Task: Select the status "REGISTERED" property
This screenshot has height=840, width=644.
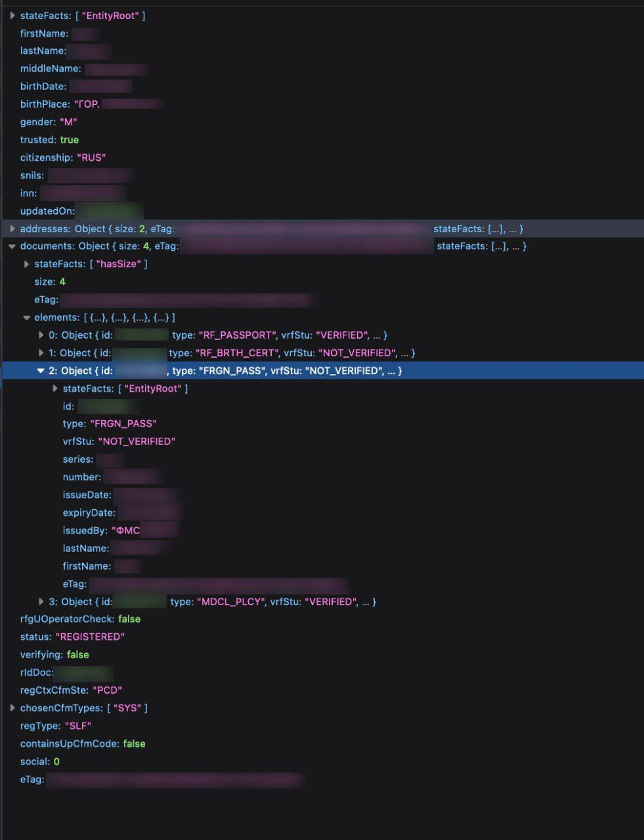Action: tap(72, 637)
